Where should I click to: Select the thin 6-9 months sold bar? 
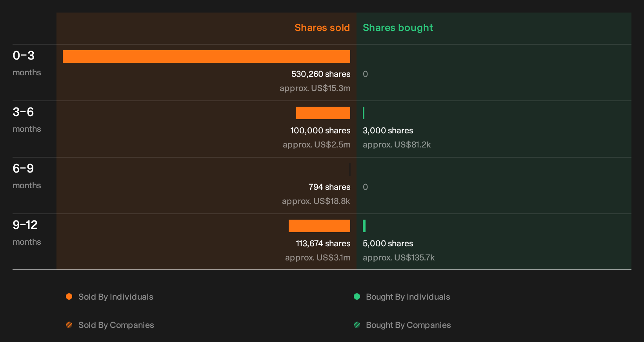click(350, 169)
